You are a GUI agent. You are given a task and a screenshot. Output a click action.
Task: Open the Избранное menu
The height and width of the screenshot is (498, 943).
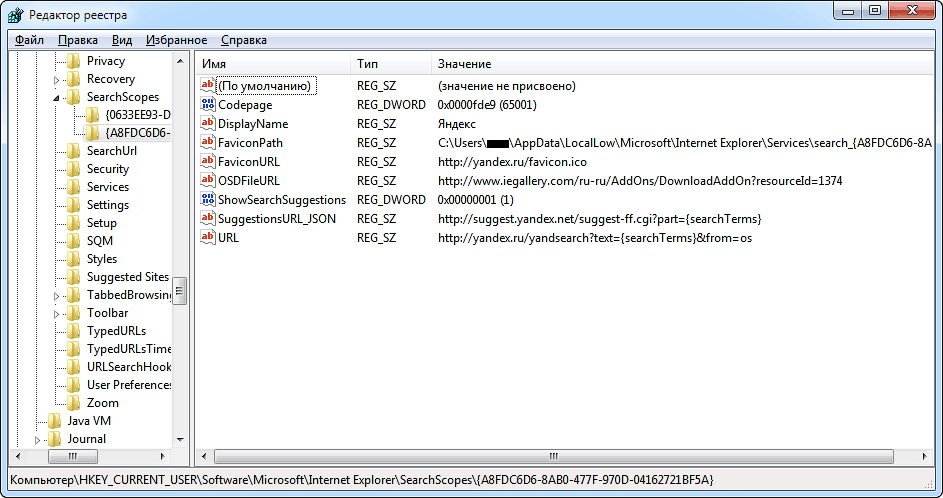176,40
